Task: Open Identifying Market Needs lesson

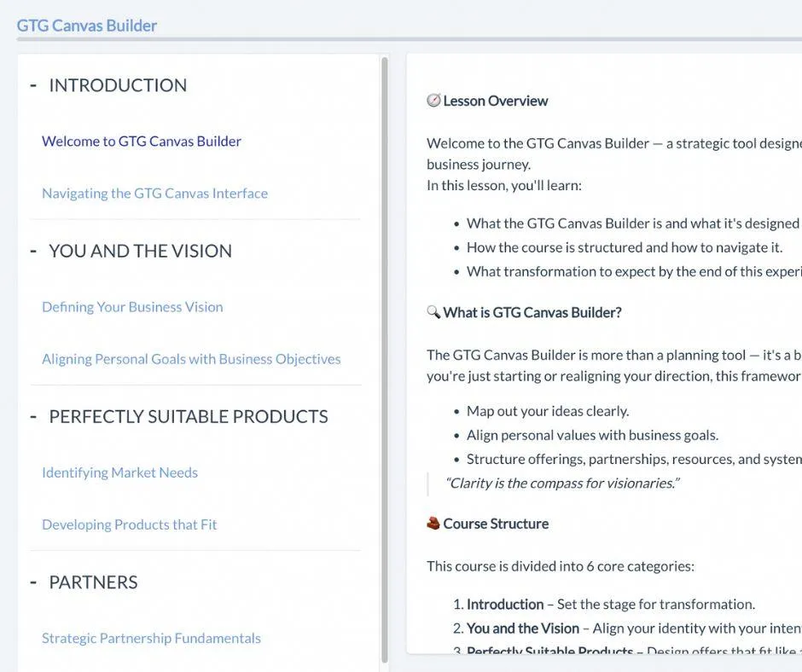Action: click(119, 472)
